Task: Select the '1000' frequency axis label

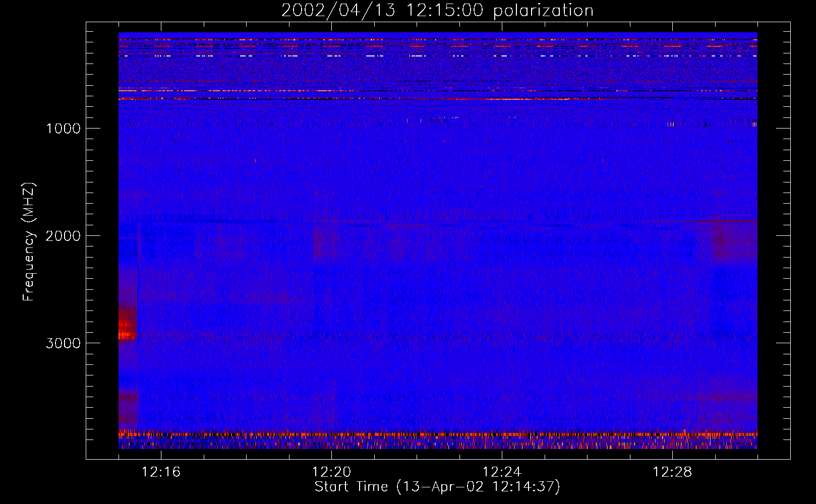Action: [x=63, y=129]
